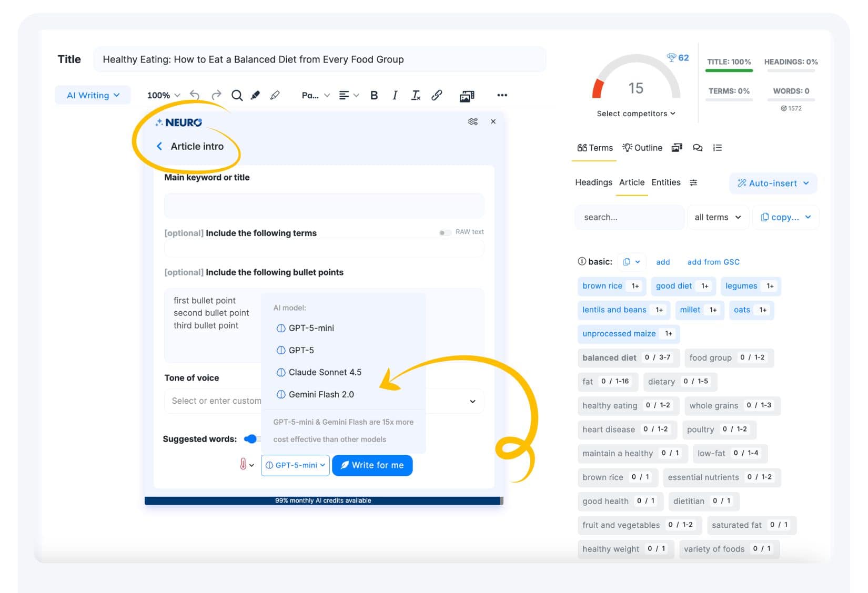Focus the Main keyword or title field
This screenshot has height=593, width=868.
pyautogui.click(x=324, y=206)
